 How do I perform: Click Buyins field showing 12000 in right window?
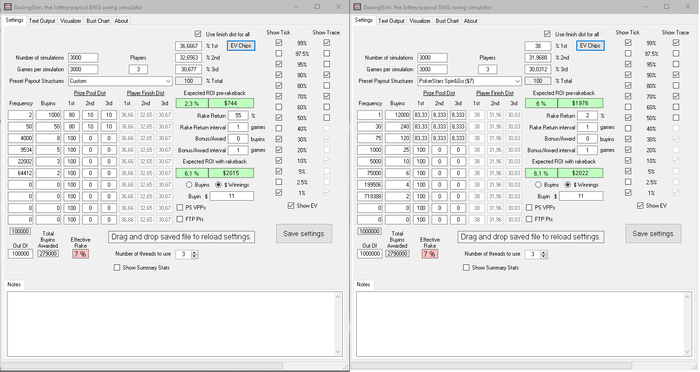(x=397, y=115)
